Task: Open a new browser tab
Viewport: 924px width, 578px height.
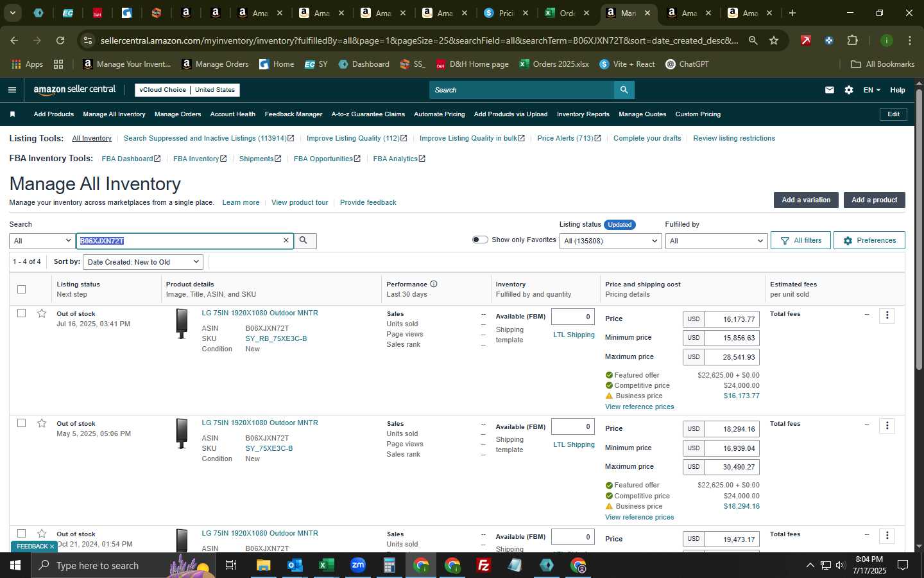Action: click(792, 13)
